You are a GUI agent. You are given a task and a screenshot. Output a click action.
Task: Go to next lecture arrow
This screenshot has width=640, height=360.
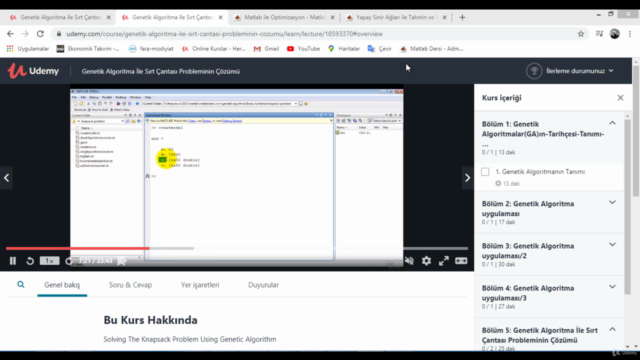click(x=468, y=178)
